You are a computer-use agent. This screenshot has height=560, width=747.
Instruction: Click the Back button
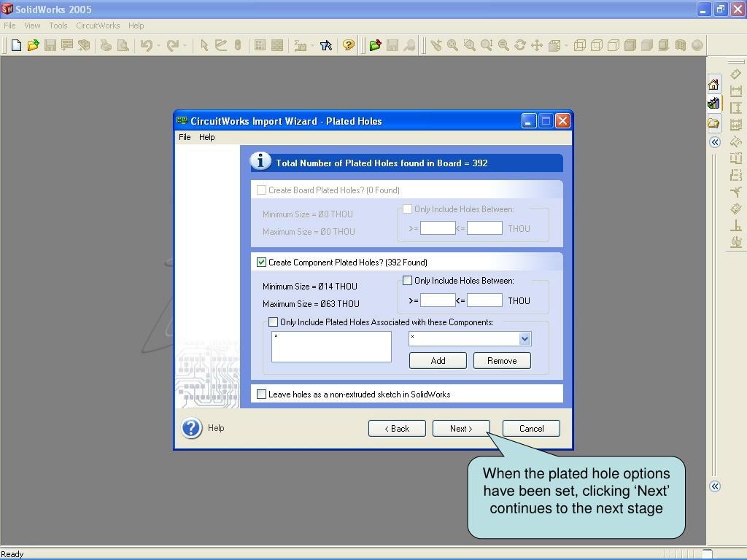tap(397, 429)
